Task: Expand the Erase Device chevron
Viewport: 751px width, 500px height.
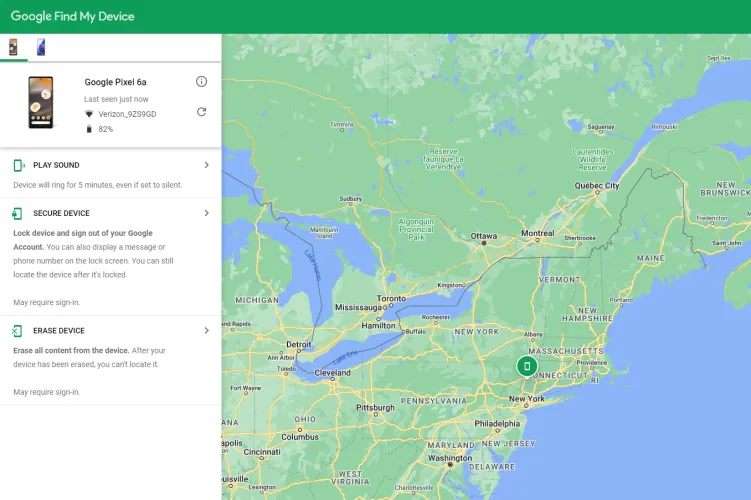Action: (x=206, y=331)
